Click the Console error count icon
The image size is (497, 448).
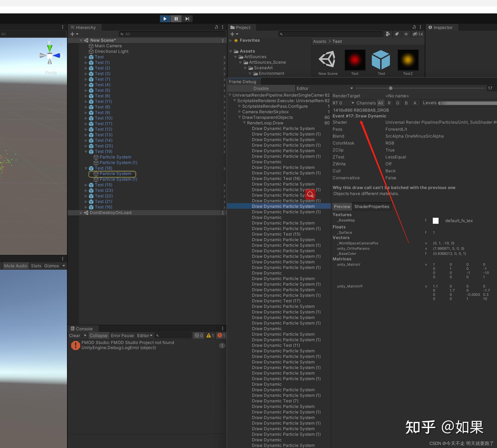click(221, 335)
